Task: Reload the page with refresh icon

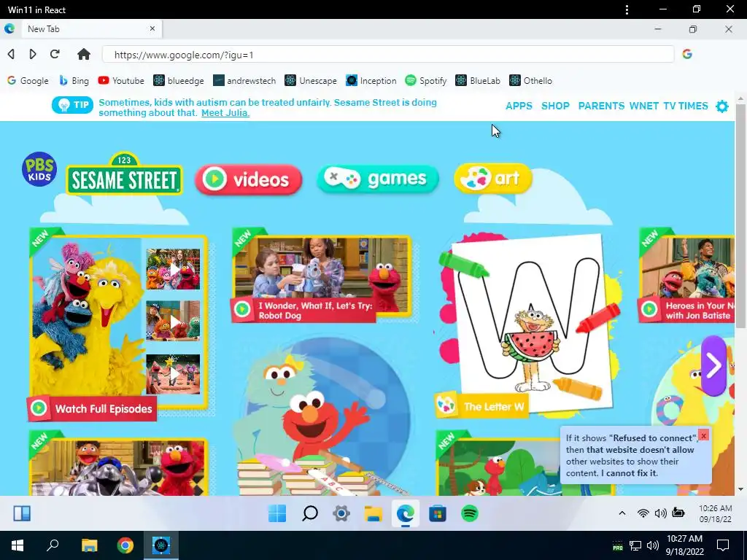Action: coord(55,54)
